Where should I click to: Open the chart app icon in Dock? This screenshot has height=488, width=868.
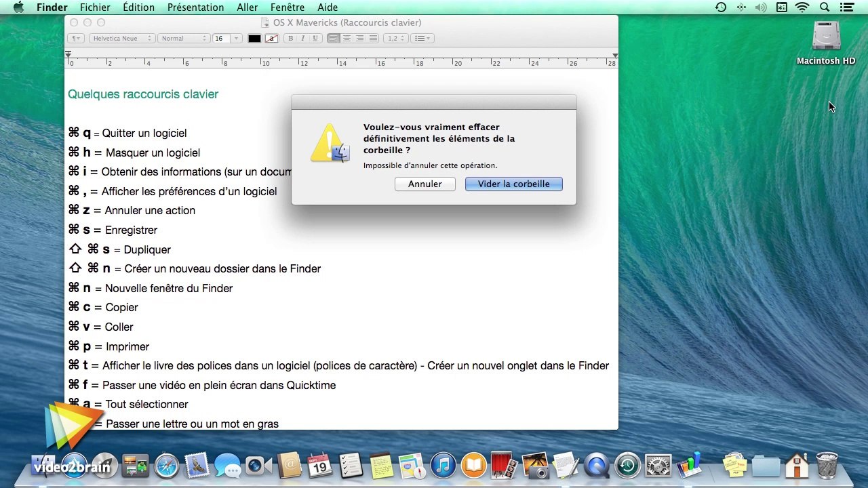(x=689, y=465)
